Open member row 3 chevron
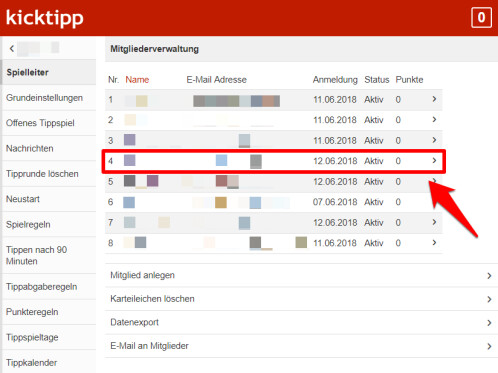498x373 pixels. [434, 140]
